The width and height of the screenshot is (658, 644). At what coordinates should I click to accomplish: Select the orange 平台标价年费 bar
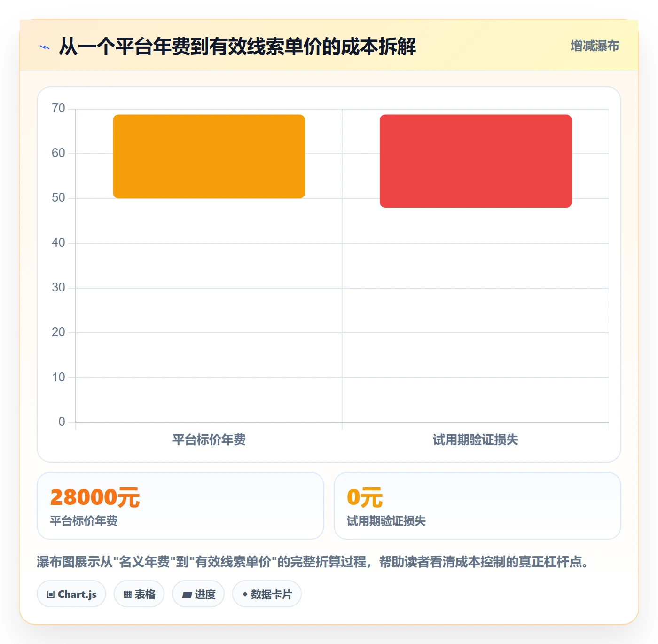[x=209, y=157]
